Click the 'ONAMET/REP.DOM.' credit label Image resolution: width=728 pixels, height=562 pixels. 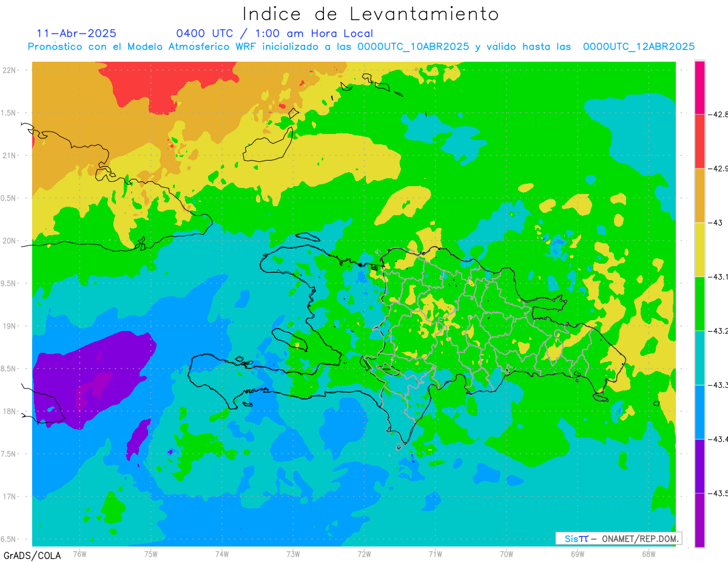click(x=640, y=538)
